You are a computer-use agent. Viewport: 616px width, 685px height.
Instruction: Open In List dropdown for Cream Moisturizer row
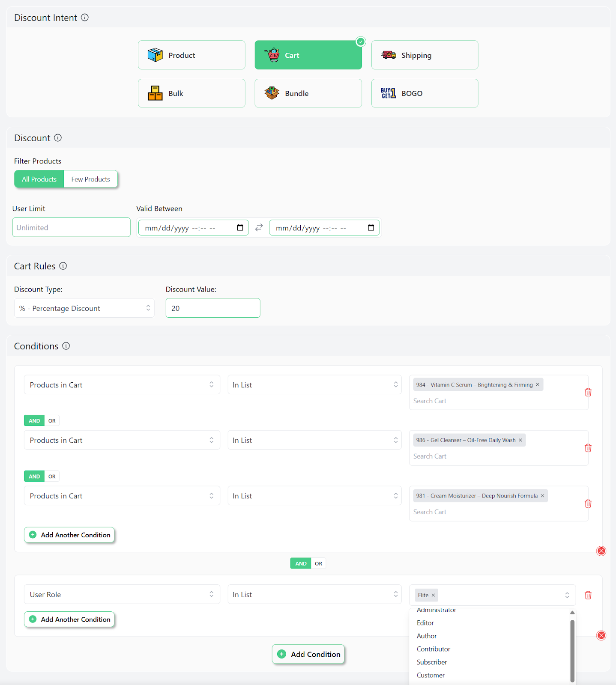coord(315,496)
